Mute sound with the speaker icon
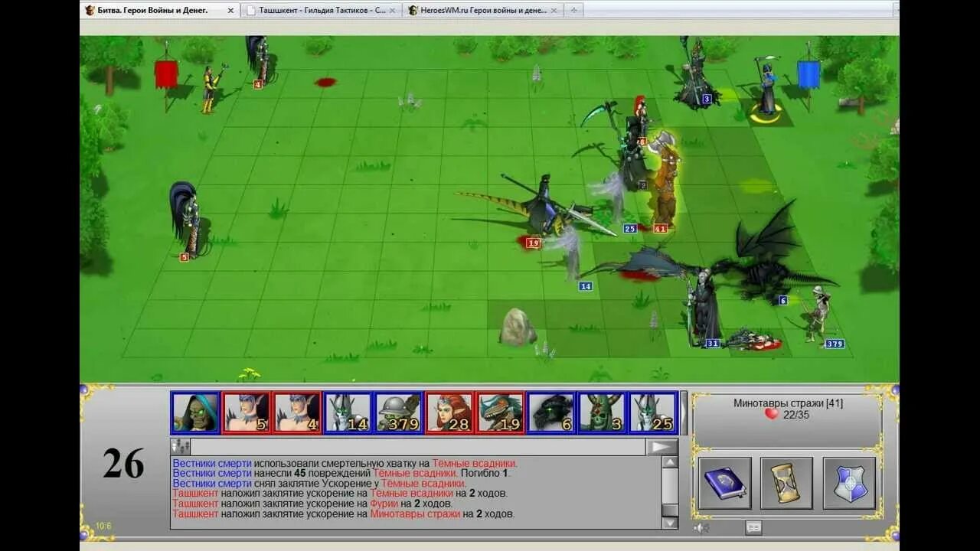 pyautogui.click(x=701, y=527)
